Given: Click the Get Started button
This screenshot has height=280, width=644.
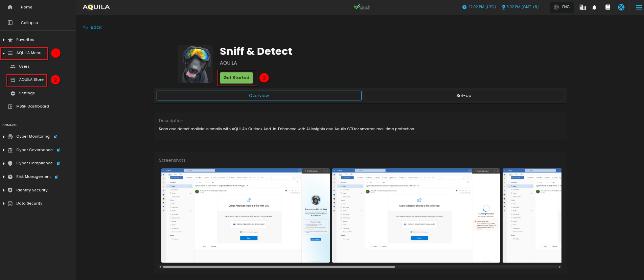Looking at the screenshot, I should point(236,78).
